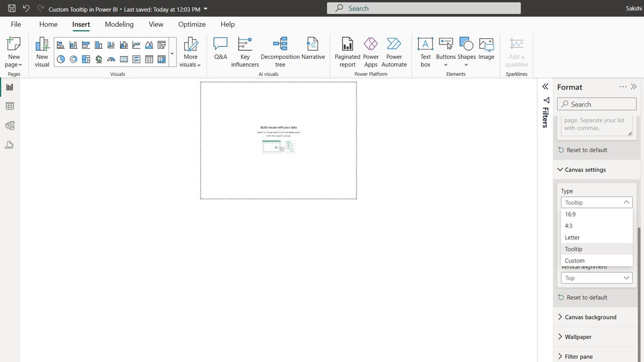Insert a Paginated report
This screenshot has width=644, height=362.
[x=348, y=52]
